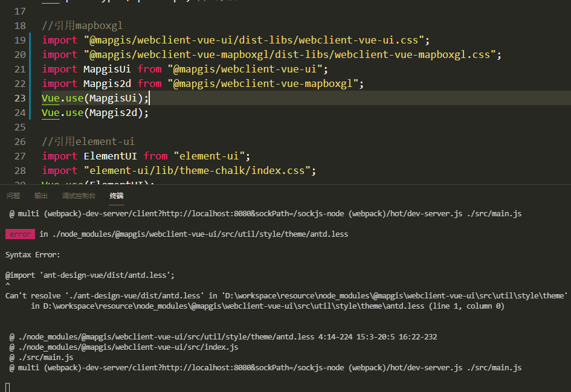Click the red error badge in terminal

tap(20, 234)
